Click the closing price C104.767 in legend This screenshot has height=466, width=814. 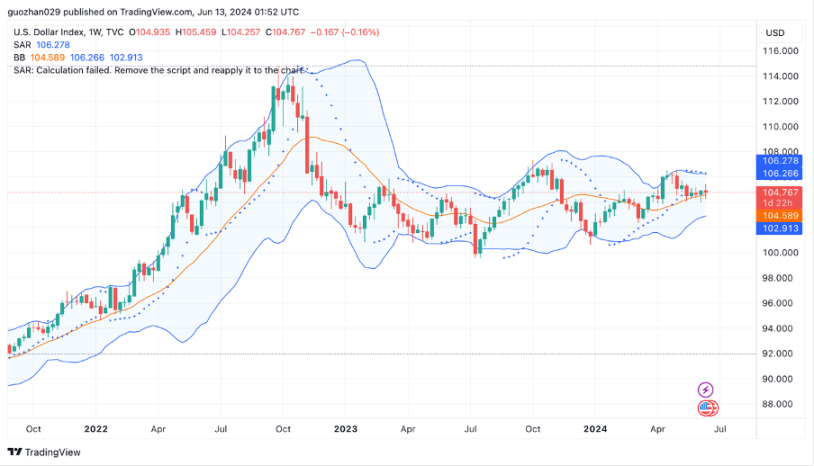point(288,32)
